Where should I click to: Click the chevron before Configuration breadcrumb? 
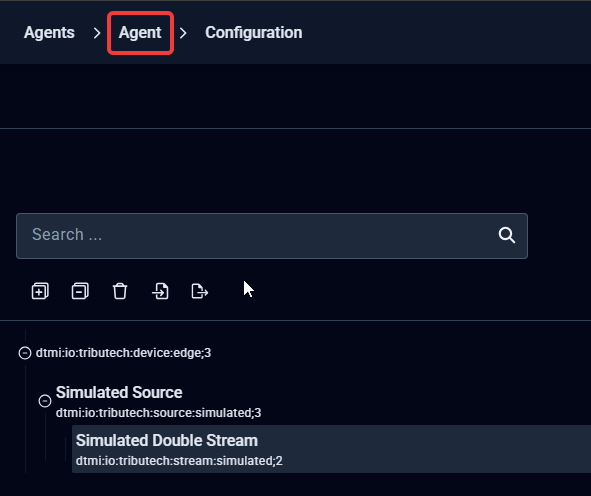coord(183,33)
